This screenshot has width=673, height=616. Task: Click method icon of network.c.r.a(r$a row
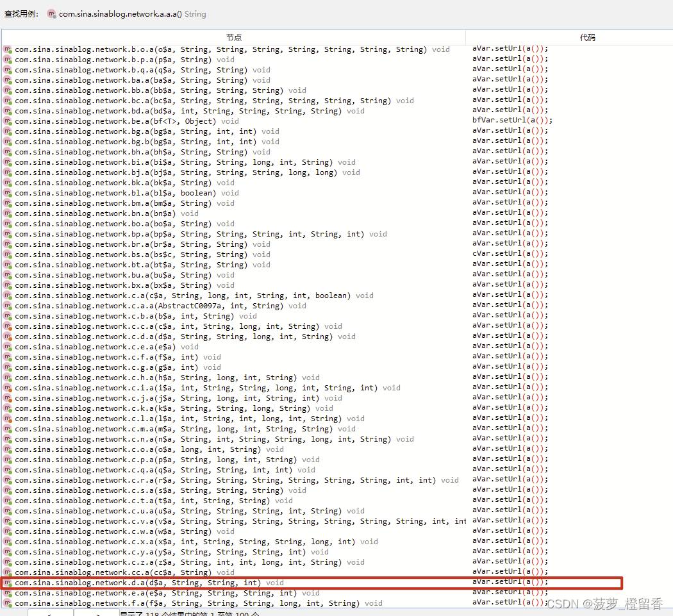coord(8,480)
